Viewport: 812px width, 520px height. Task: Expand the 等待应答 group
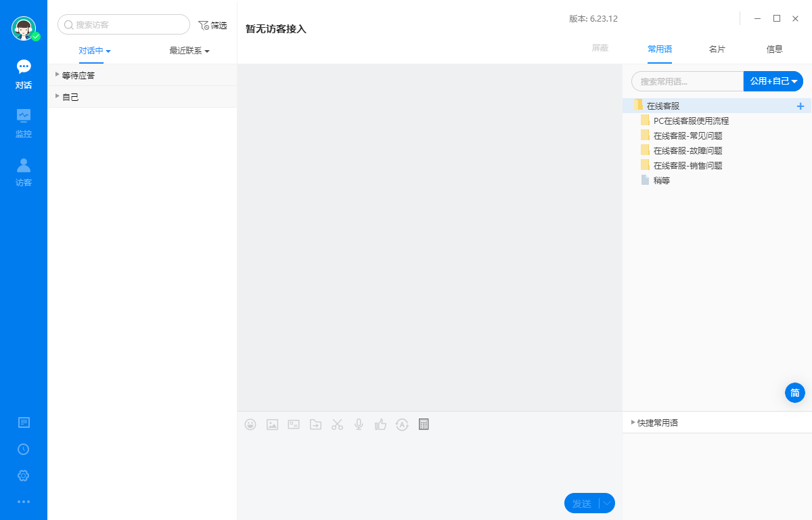58,75
